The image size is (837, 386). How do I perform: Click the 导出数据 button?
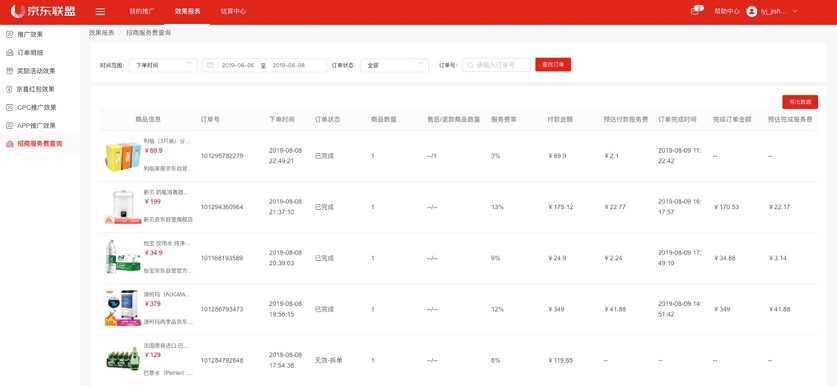(800, 101)
